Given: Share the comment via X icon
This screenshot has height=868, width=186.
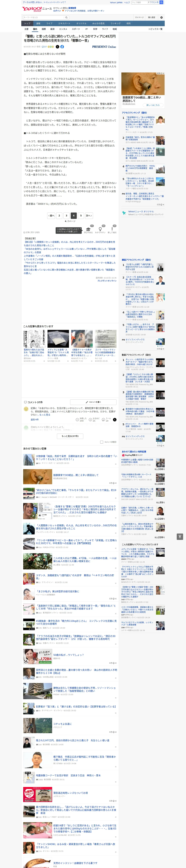Looking at the screenshot, I should tap(114, 420).
